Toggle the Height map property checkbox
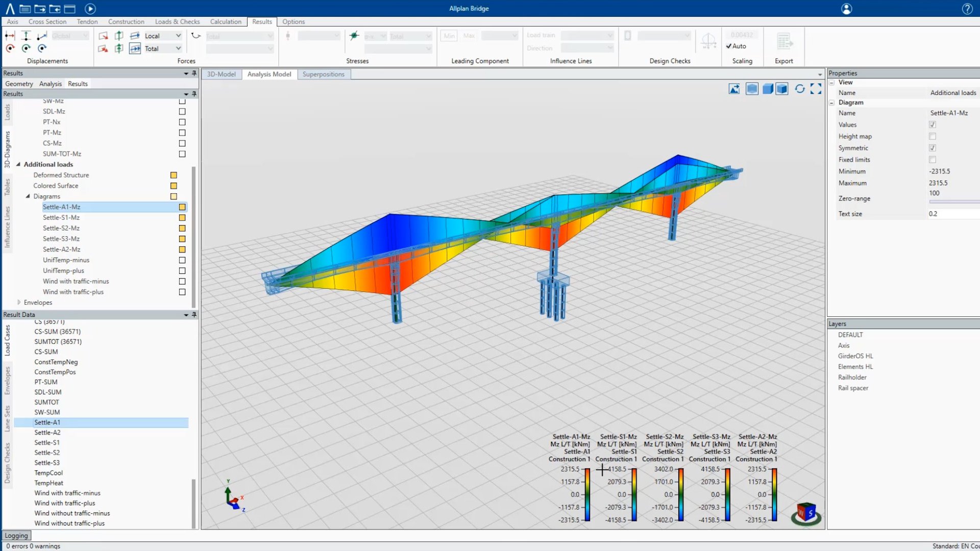Screen dimensions: 980x551 pos(933,136)
